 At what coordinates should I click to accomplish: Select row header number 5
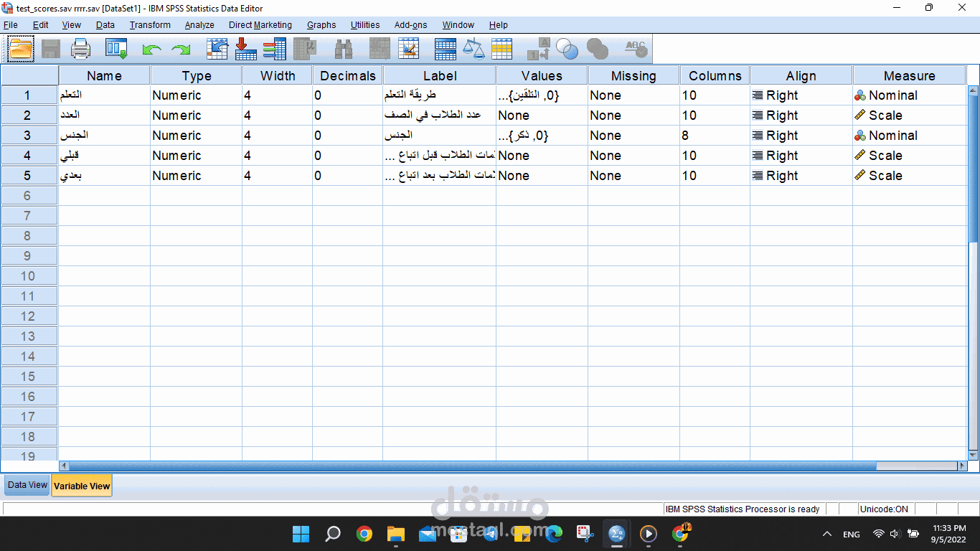(x=29, y=176)
